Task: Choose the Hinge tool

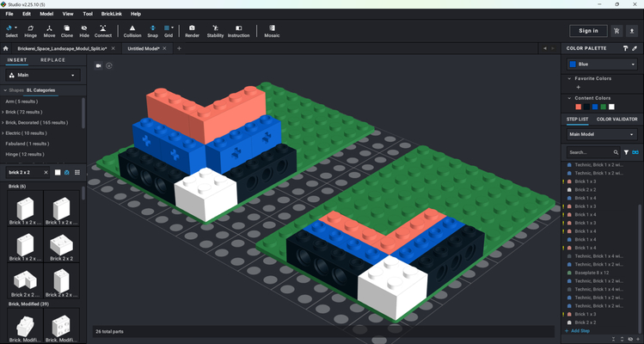Action: click(30, 31)
